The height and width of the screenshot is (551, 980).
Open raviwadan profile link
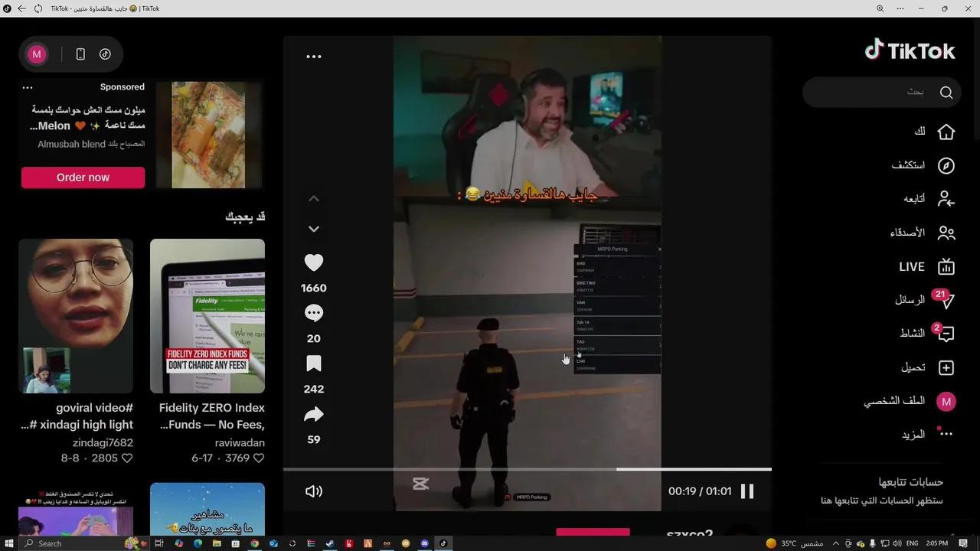point(240,443)
